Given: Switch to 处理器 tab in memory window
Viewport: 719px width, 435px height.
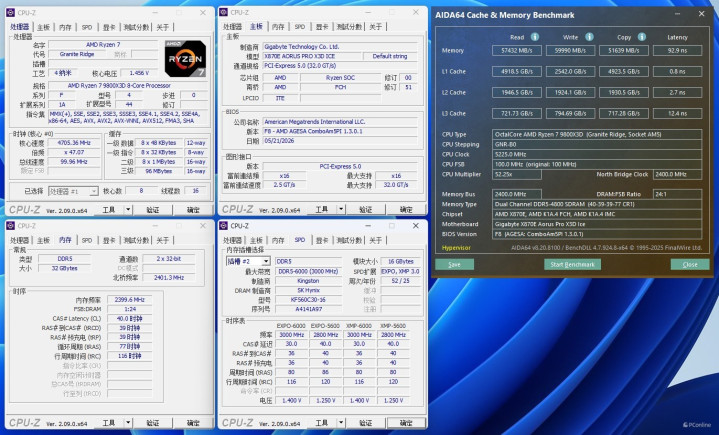Looking at the screenshot, I should pos(20,240).
